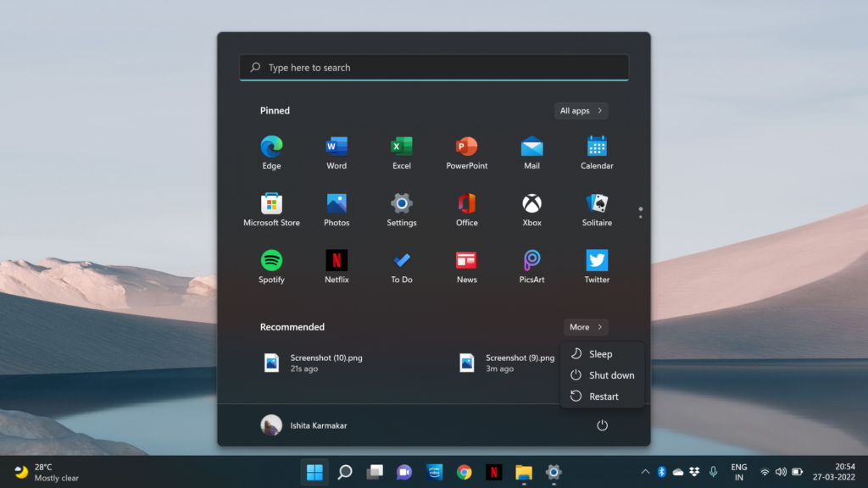The height and width of the screenshot is (488, 868).
Task: Open Screenshot (9).png from Recommended
Action: pyautogui.click(x=507, y=363)
